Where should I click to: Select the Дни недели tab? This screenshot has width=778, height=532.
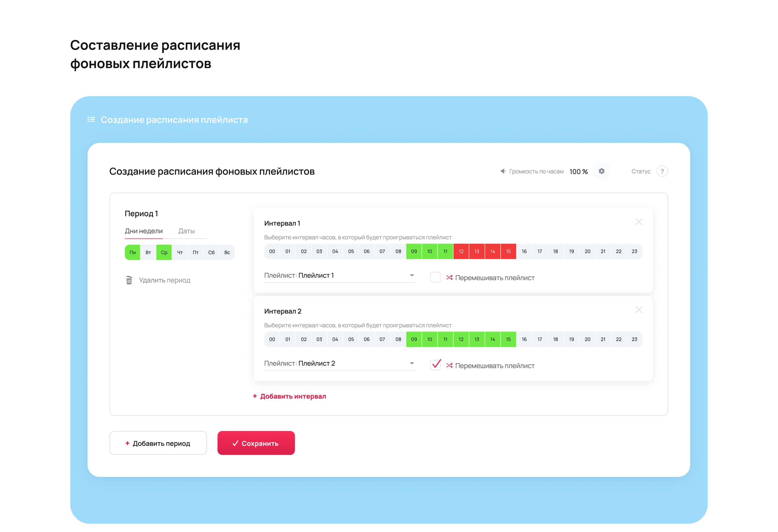click(144, 231)
